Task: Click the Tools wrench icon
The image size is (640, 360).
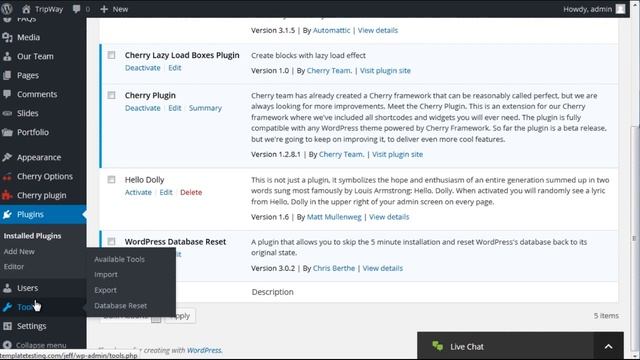Action: tap(7, 307)
